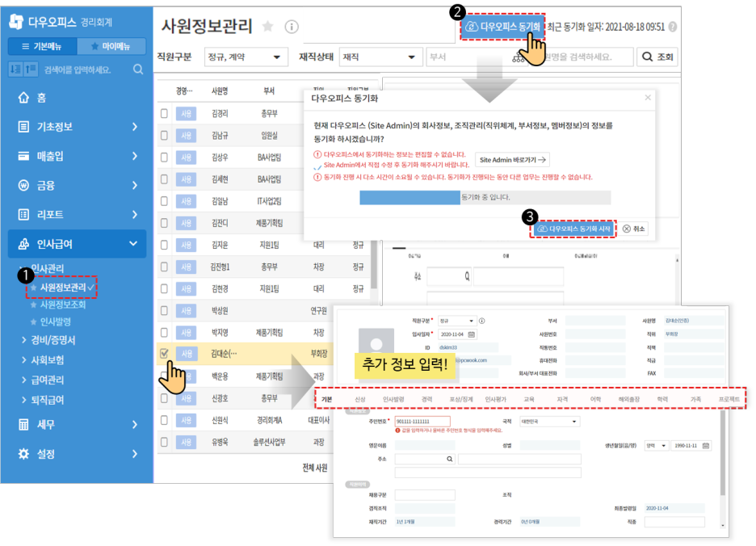Open the 국적 대한민국 dropdown
756x546 pixels.
pos(550,422)
